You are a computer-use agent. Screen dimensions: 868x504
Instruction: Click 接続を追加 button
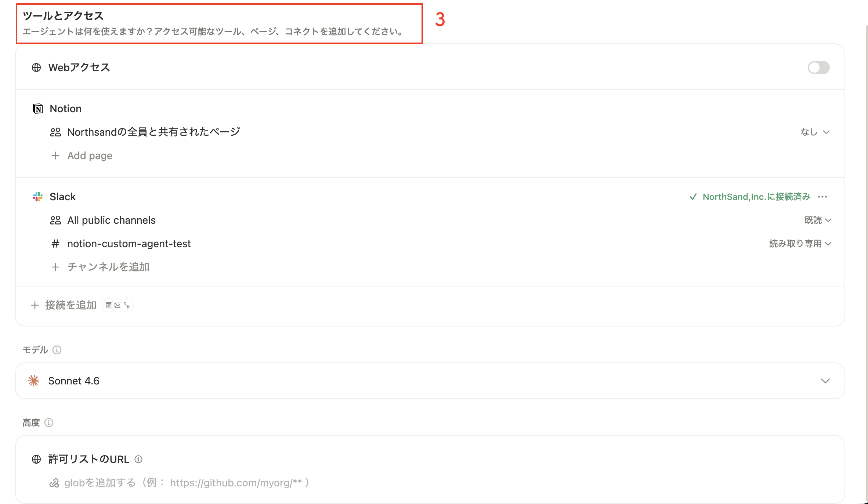coord(70,305)
